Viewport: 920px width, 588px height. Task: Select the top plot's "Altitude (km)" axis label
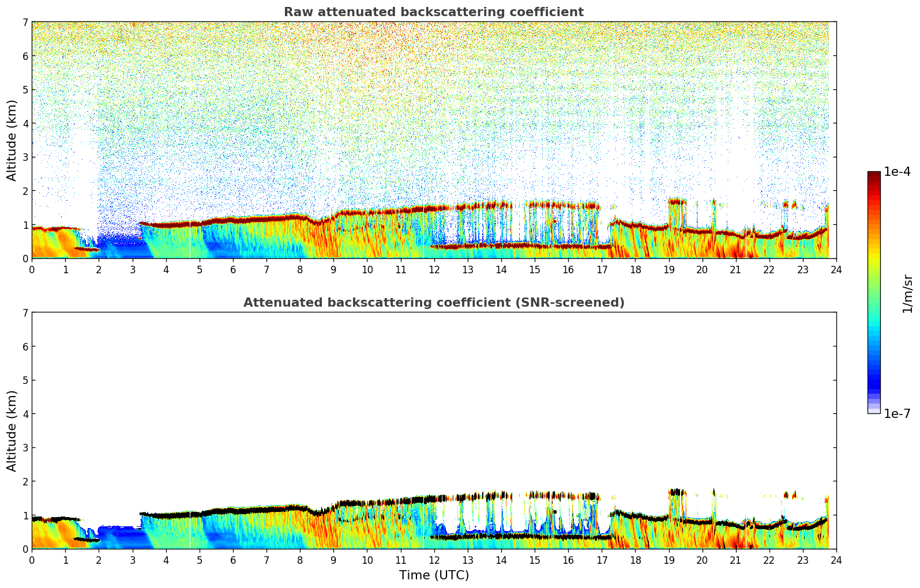[x=12, y=140]
